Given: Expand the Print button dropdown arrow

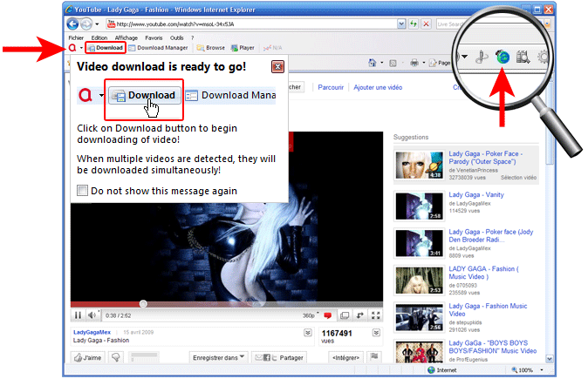Looking at the screenshot, I should click(x=423, y=63).
